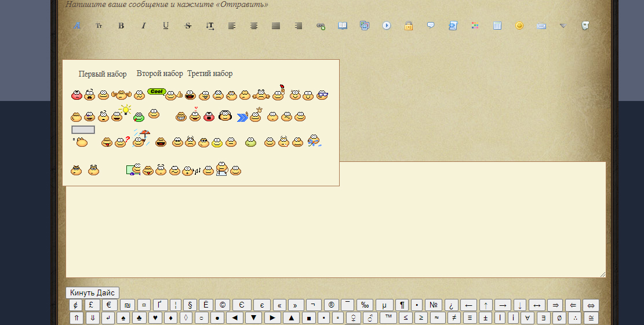Viewport: 644px width, 325px height.
Task: Switch to the Второй набор smiley tab
Action: [x=159, y=74]
